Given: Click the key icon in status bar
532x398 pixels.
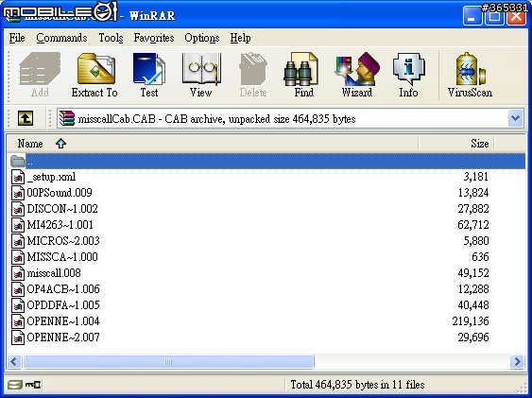Looking at the screenshot, I should (33, 385).
